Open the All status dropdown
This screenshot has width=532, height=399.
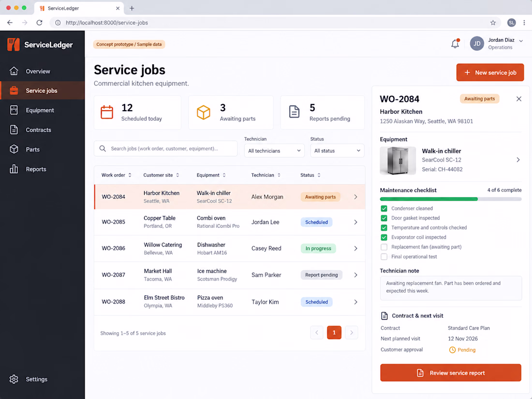pos(337,150)
